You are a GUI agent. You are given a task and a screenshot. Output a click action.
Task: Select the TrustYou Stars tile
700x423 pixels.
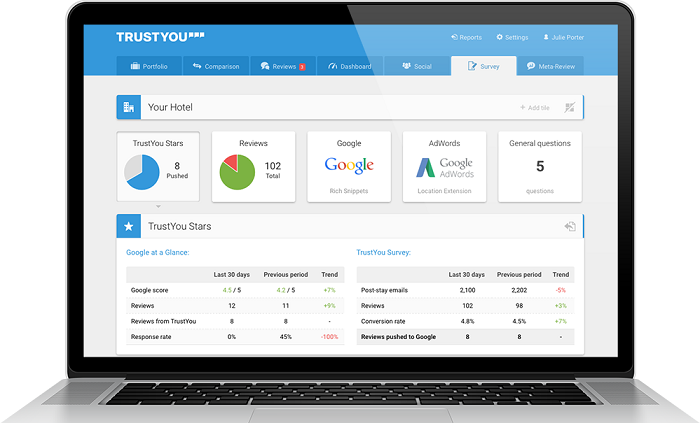pos(157,167)
